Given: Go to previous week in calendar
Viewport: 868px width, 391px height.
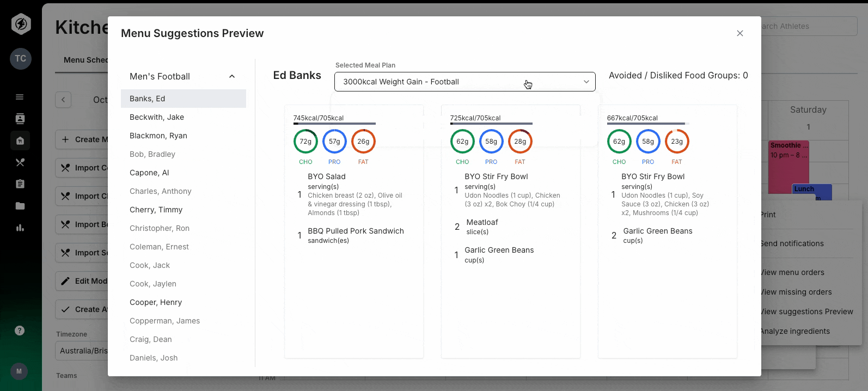Looking at the screenshot, I should [63, 100].
